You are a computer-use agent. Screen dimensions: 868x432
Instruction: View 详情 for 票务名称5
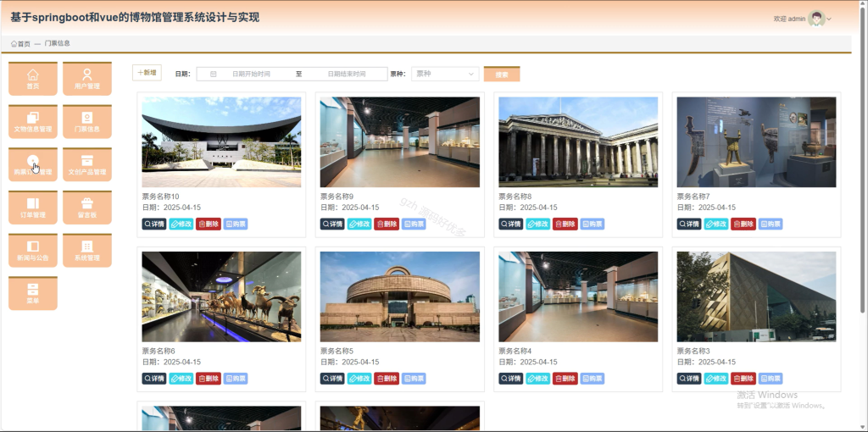click(x=332, y=379)
